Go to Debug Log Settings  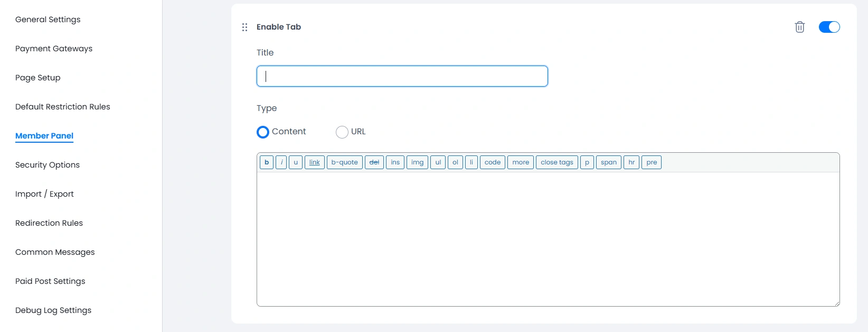click(53, 310)
